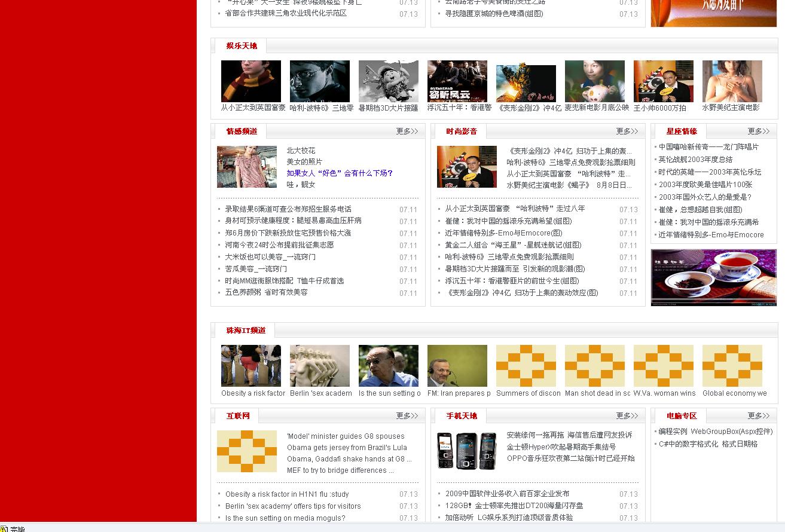Open link 'Model' minister guides G8 spouses
Viewport: 785px width, 532px height.
(346, 436)
